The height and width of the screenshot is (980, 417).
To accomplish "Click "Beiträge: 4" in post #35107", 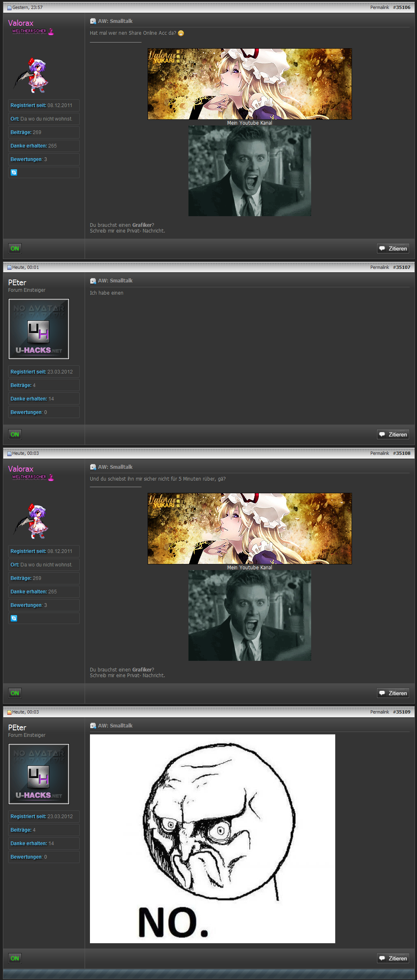I will 44,385.
